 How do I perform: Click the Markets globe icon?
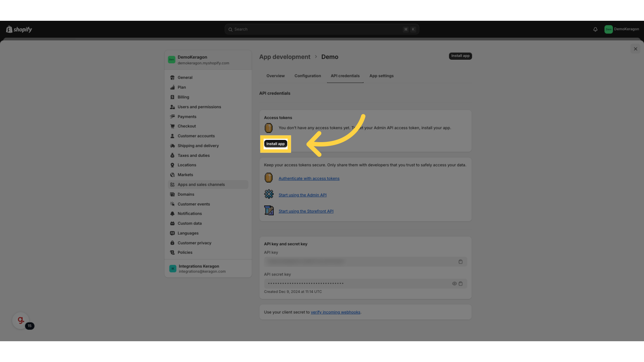click(x=172, y=175)
